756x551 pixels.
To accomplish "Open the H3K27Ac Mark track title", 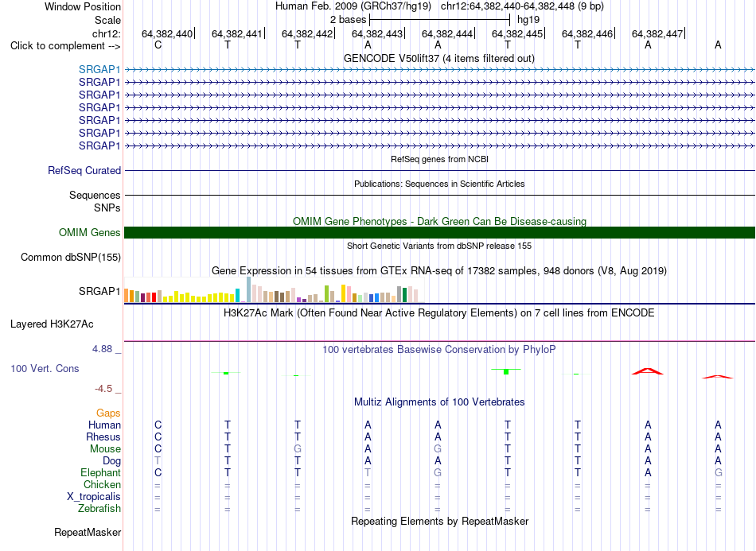I will [439, 313].
